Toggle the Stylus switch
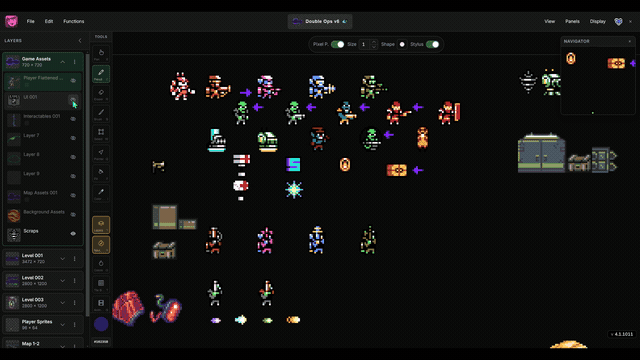 click(x=433, y=44)
